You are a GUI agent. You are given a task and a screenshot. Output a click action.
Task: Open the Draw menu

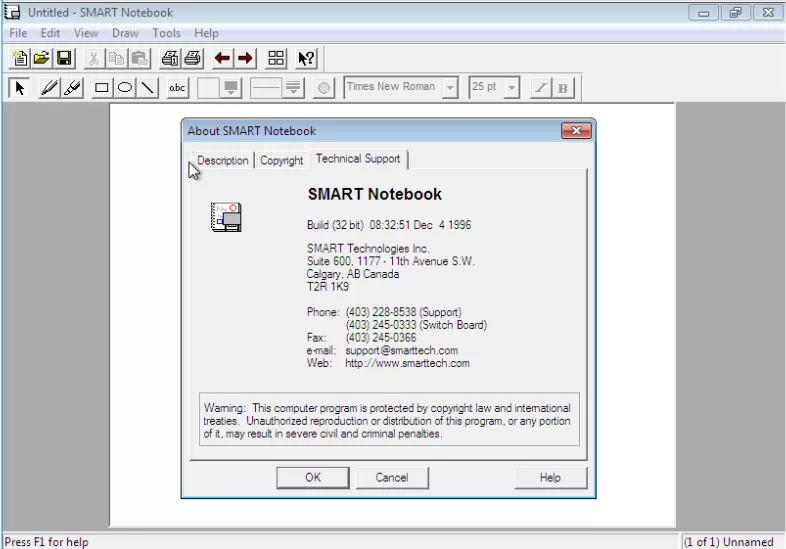(x=125, y=33)
